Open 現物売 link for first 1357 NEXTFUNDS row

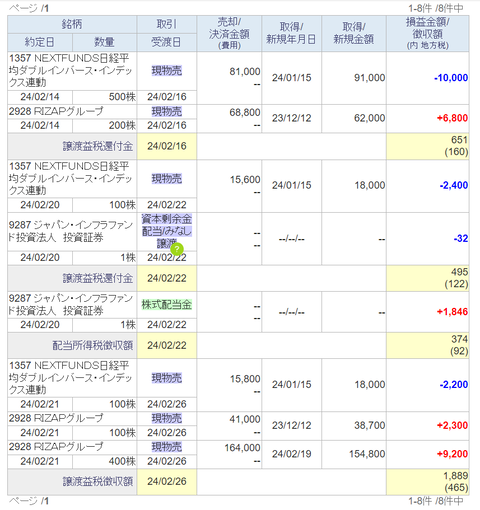click(x=167, y=71)
